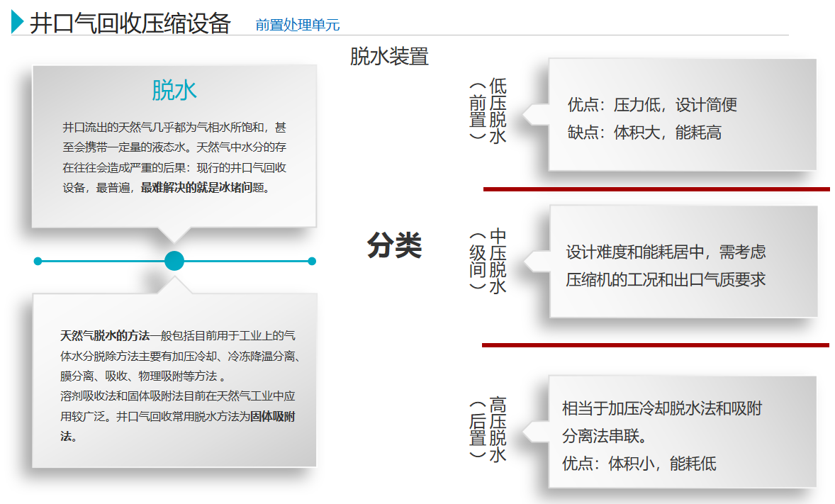This screenshot has height=504, width=835.
Task: Select the 脱水装置 heading
Action: (389, 56)
